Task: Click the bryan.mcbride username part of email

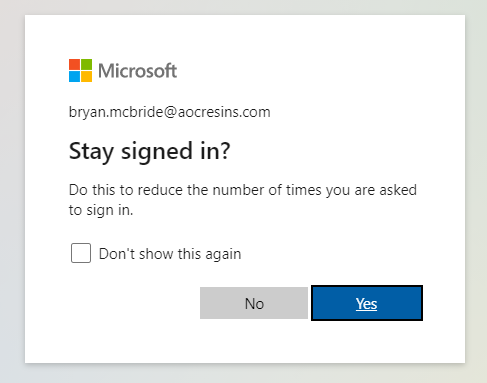Action: (x=116, y=113)
